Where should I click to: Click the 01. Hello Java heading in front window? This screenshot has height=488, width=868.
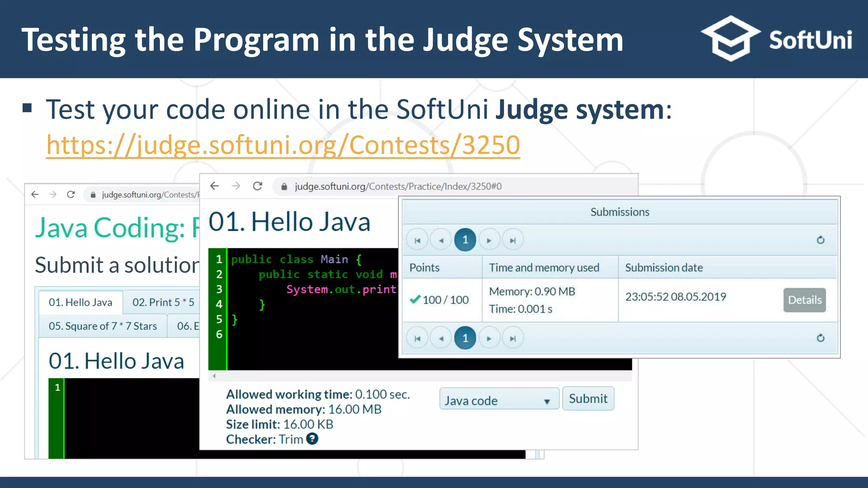point(289,222)
